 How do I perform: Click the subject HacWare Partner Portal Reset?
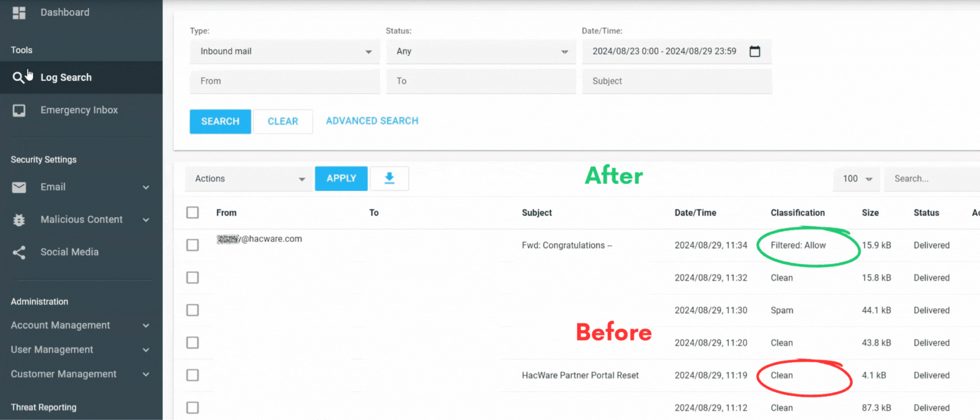tap(580, 375)
